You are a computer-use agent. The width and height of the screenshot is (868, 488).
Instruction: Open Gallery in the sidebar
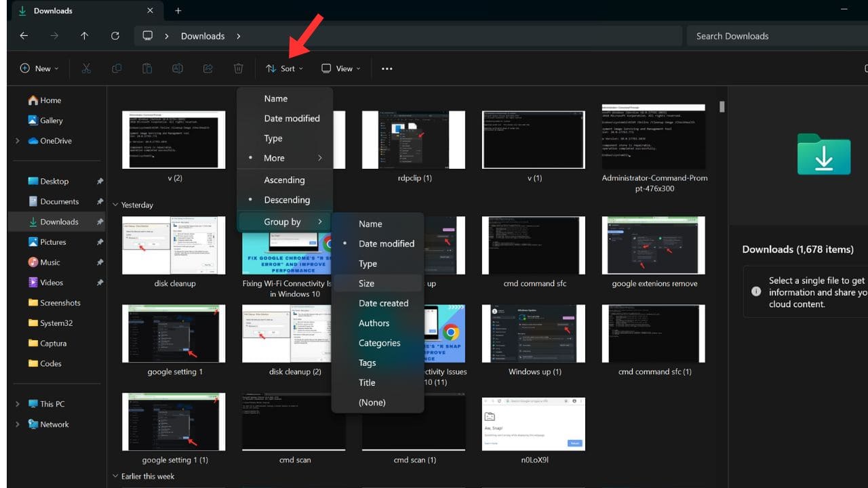[45, 121]
